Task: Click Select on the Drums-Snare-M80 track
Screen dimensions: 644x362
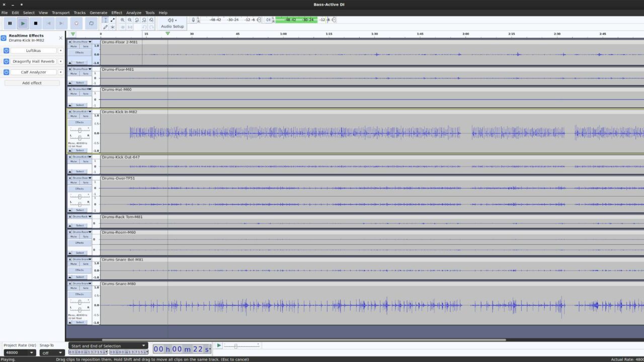Action: (x=79, y=322)
